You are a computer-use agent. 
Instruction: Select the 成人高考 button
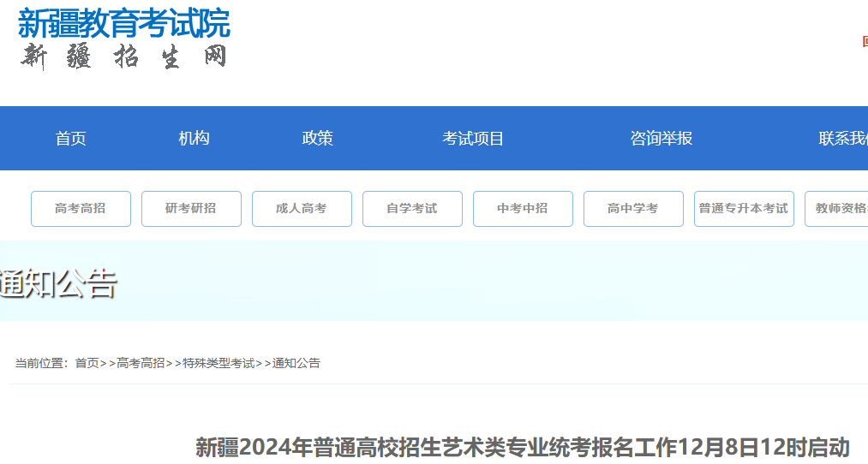click(302, 209)
